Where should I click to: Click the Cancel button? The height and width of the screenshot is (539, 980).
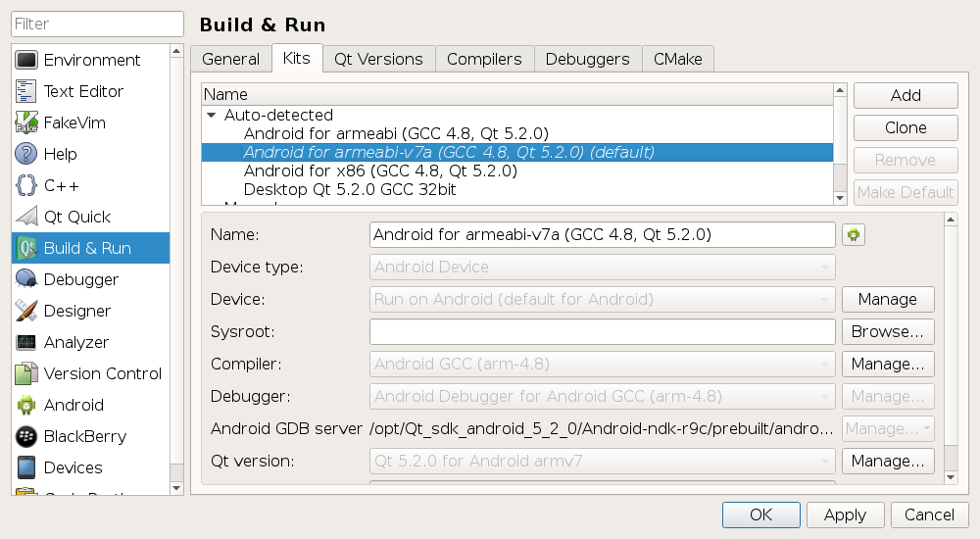(929, 515)
